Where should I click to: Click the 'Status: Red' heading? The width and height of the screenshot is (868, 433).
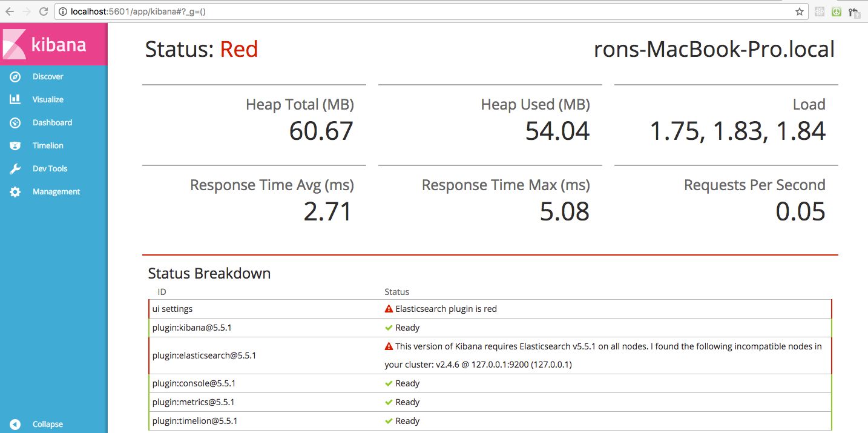(x=202, y=49)
